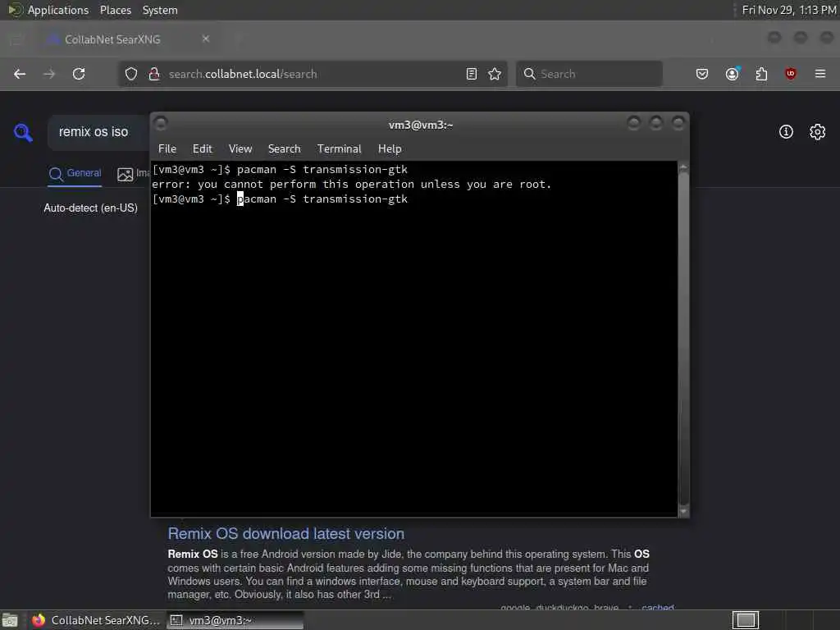Open 'Remix OS download latest version' result

point(286,533)
